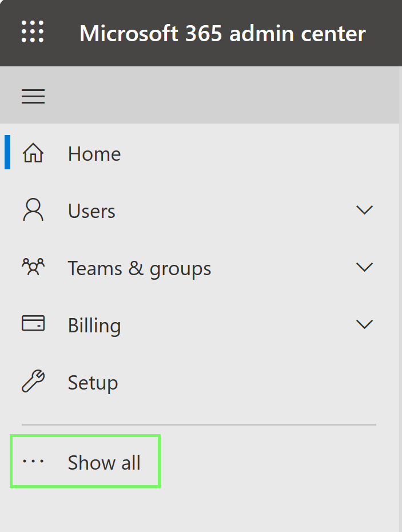The height and width of the screenshot is (532, 402).
Task: Expand the Billing chevron
Action: click(365, 324)
